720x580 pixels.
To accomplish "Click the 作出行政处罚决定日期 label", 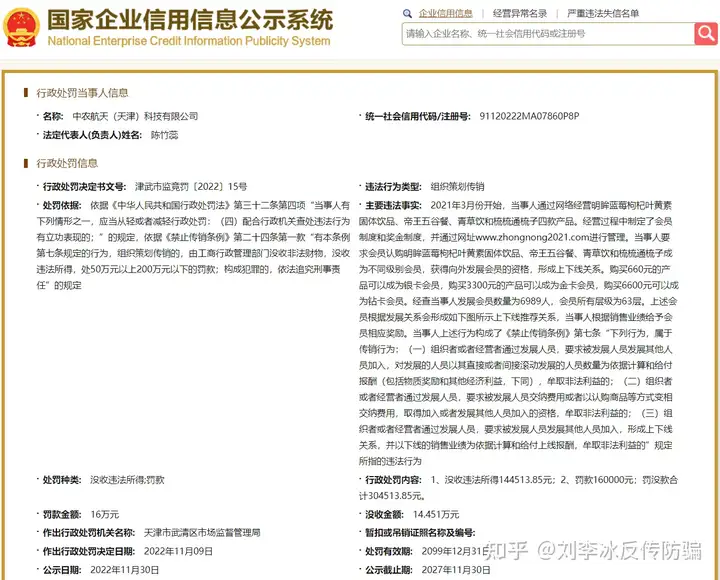I will coord(89,551).
